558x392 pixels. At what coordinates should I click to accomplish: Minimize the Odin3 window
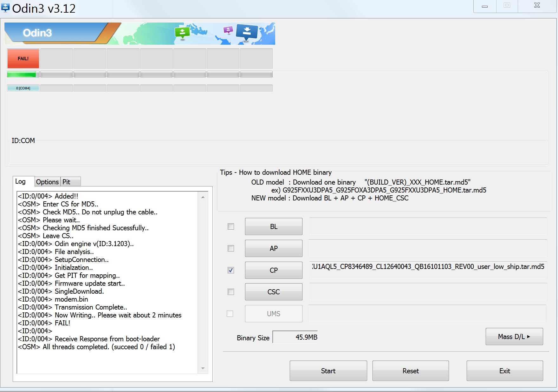485,6
